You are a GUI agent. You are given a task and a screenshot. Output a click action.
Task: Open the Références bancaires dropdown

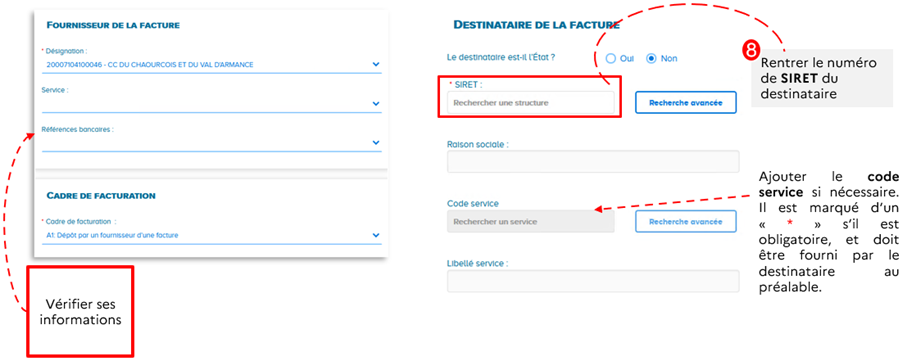[x=211, y=142]
